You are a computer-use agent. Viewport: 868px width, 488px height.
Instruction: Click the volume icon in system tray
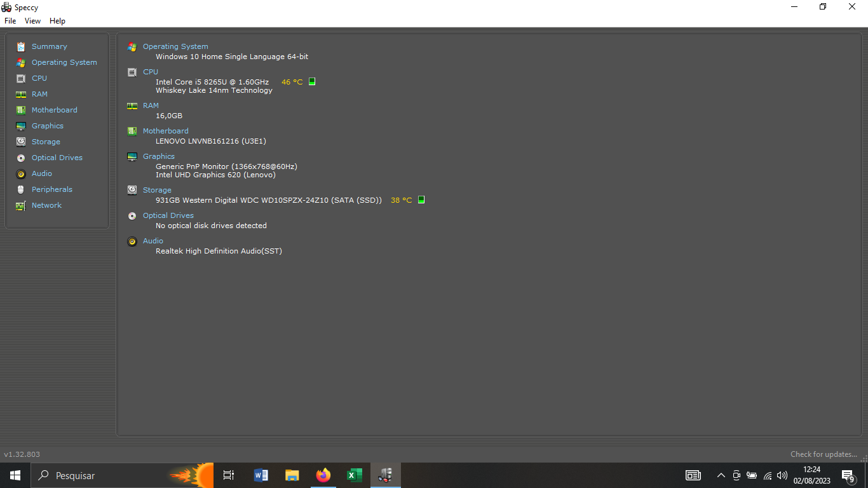(x=782, y=475)
